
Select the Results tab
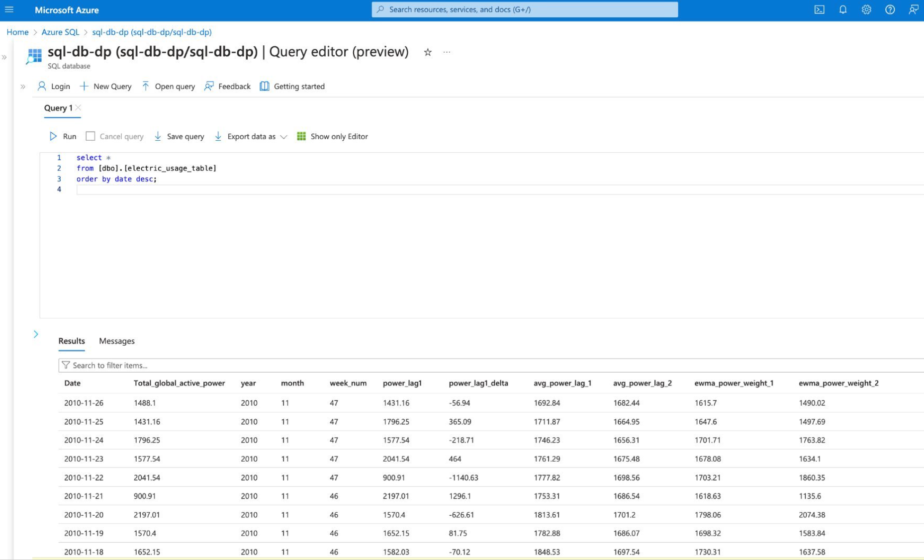click(72, 341)
